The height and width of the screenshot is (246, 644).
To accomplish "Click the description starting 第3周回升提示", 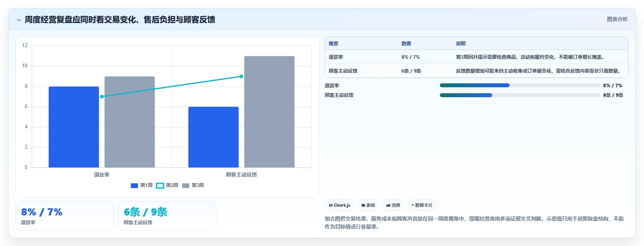I will (x=530, y=57).
